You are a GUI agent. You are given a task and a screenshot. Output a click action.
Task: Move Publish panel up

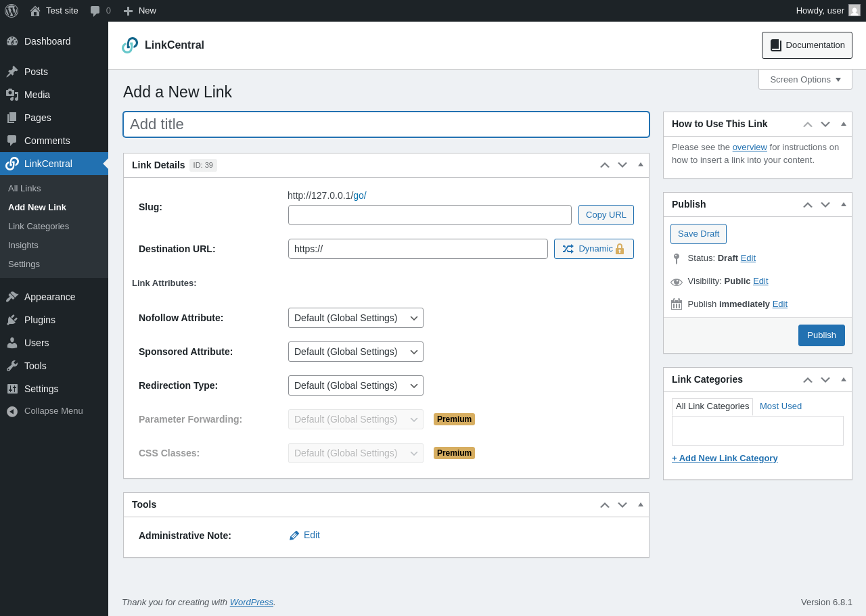pyautogui.click(x=808, y=204)
